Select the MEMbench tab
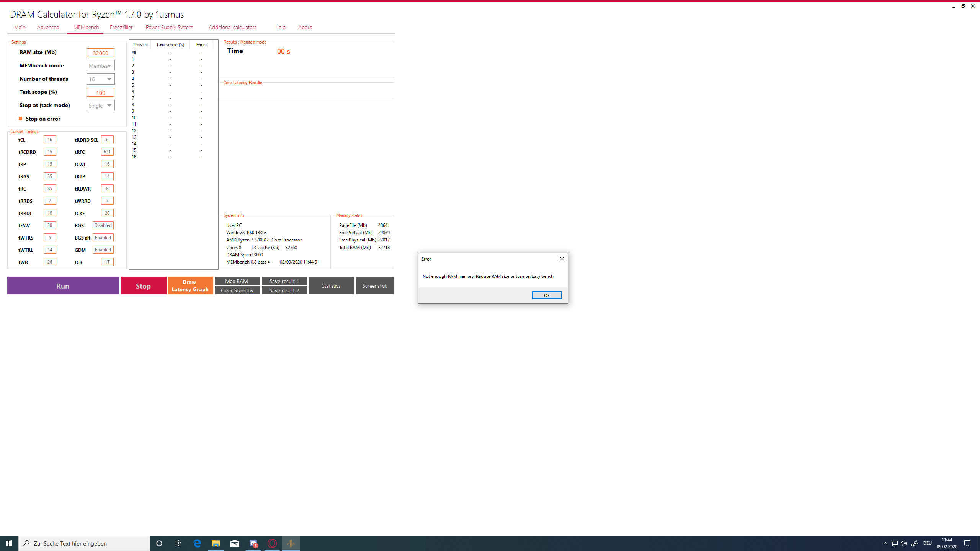 86,27
